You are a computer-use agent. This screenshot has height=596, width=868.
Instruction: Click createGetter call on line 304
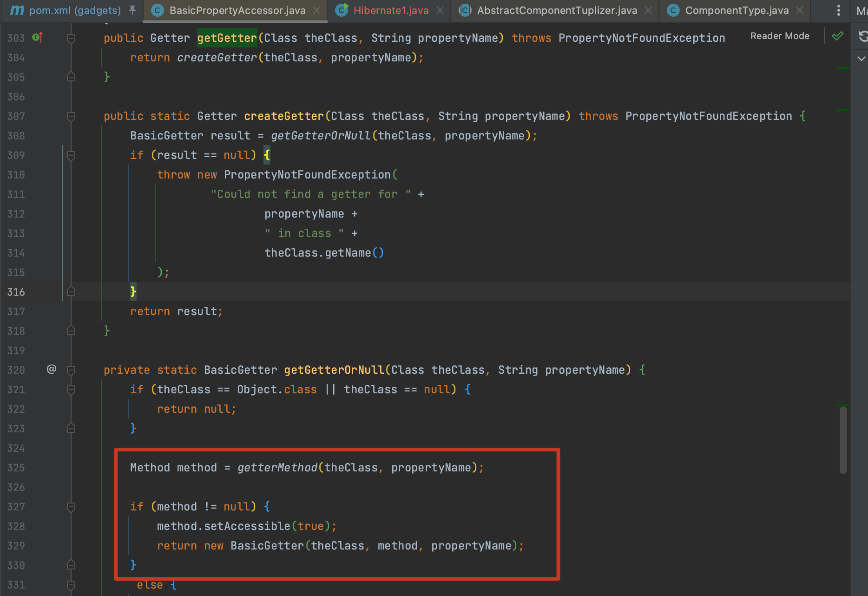pyautogui.click(x=217, y=58)
